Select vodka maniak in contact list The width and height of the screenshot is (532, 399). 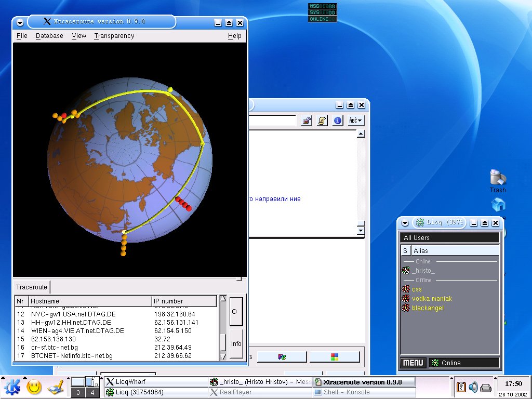(432, 299)
